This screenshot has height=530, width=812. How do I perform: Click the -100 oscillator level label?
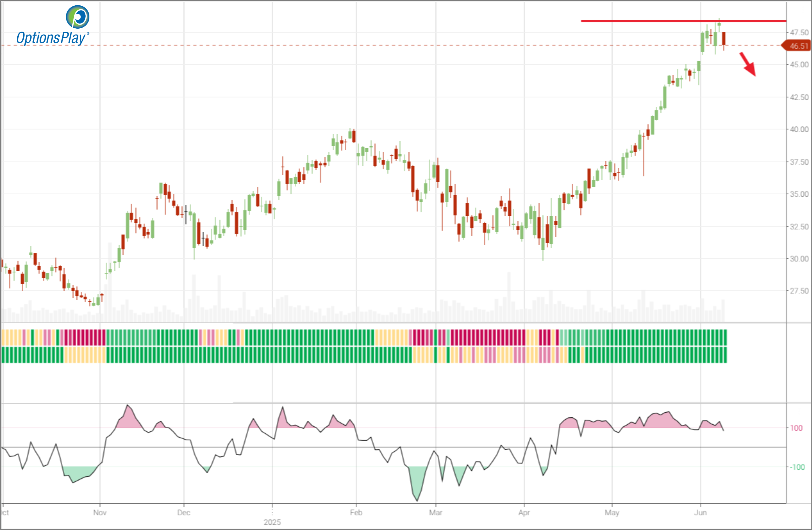[797, 467]
